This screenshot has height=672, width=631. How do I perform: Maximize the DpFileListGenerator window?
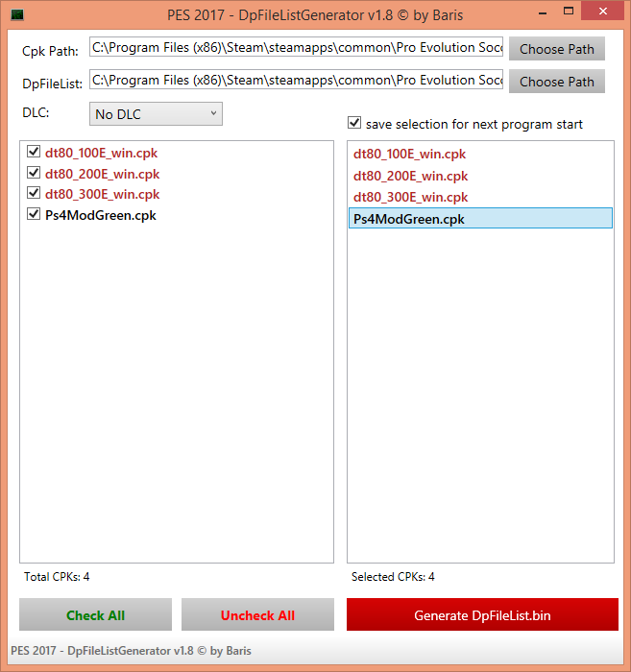pyautogui.click(x=569, y=12)
